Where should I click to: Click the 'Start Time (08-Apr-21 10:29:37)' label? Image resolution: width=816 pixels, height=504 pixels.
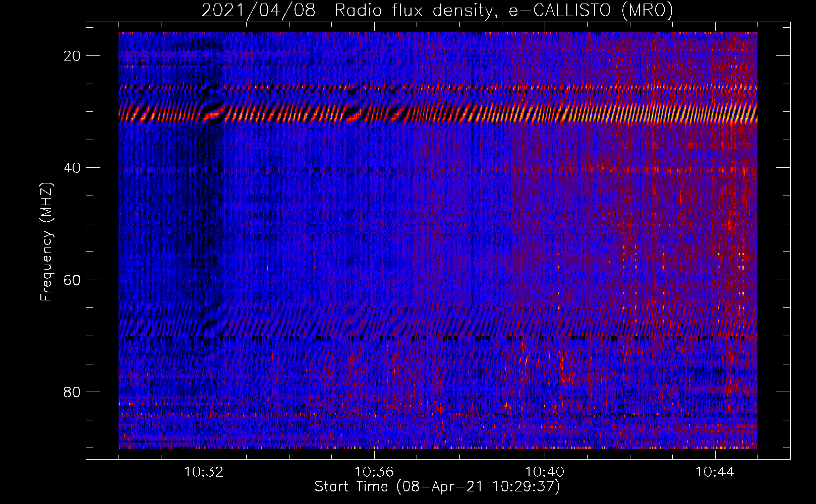[x=437, y=487]
